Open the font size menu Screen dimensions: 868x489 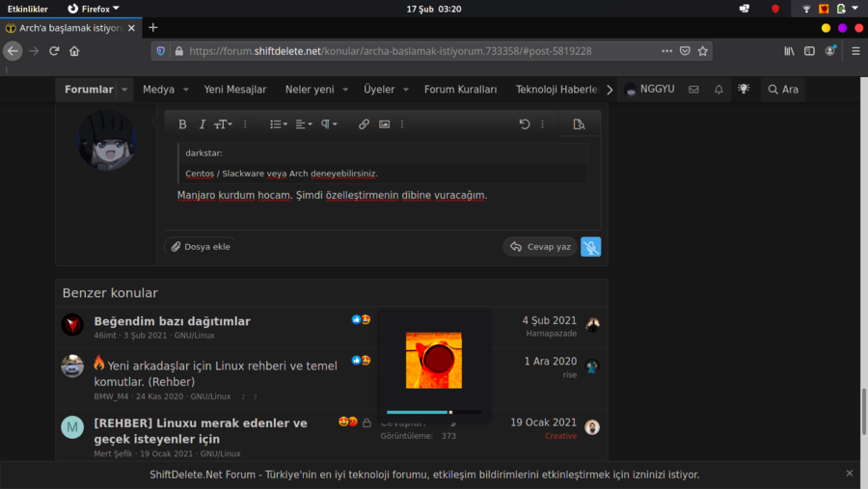(x=223, y=124)
